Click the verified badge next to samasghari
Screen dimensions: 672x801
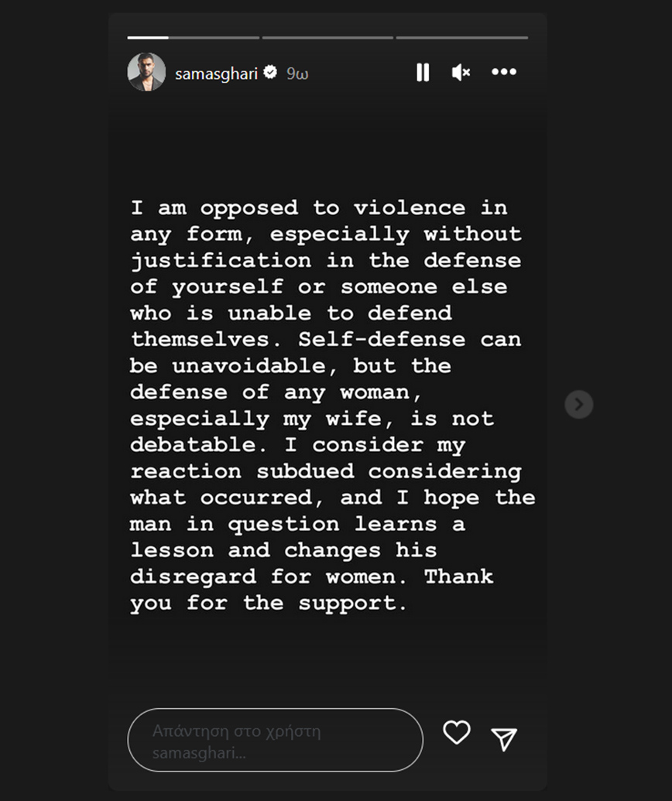[271, 73]
